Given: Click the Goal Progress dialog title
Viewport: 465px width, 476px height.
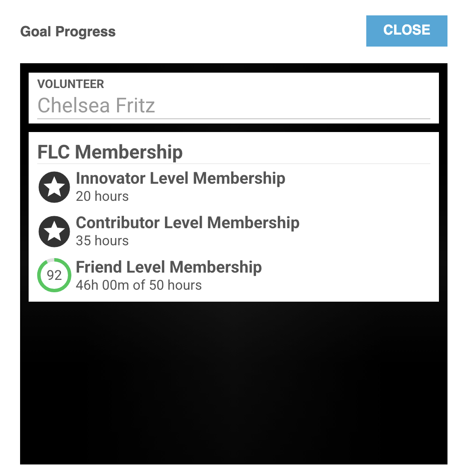Looking at the screenshot, I should (x=68, y=32).
